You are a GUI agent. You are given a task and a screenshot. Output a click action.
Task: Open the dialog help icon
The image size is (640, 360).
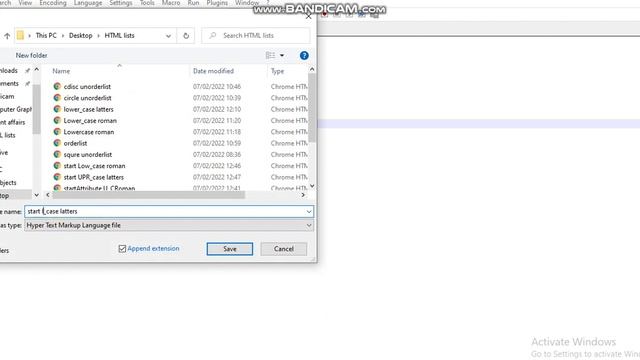[x=304, y=56]
